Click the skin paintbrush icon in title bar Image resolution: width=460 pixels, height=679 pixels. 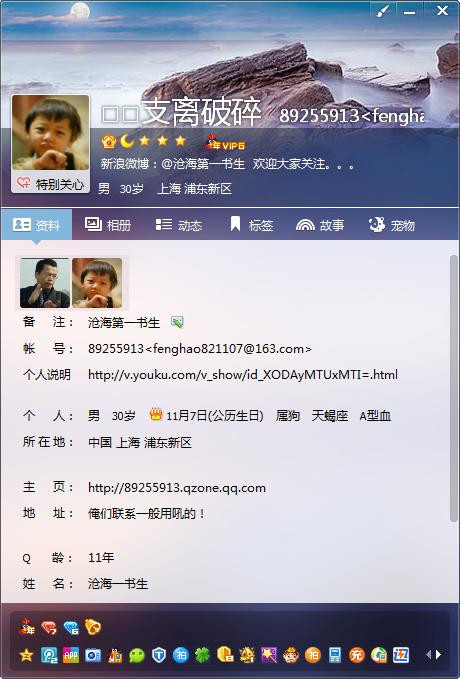coord(383,10)
